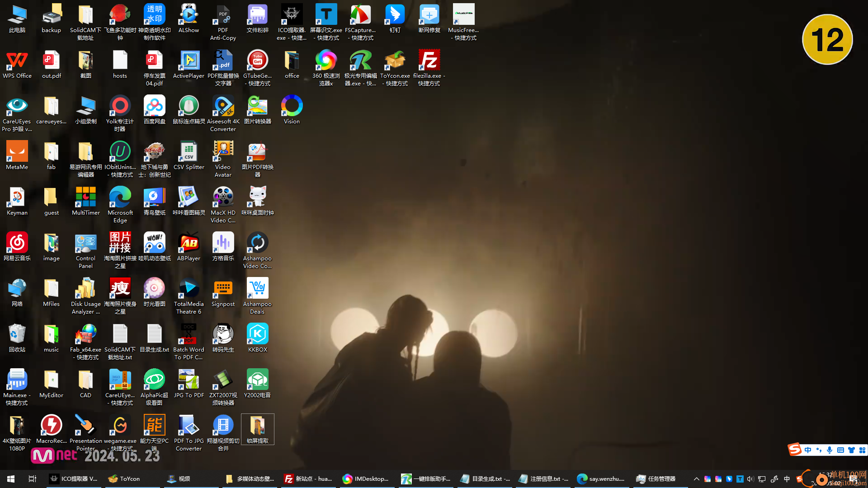868x488 pixels.
Task: Open the Sogou IME toolbox grid icon
Action: [862, 450]
